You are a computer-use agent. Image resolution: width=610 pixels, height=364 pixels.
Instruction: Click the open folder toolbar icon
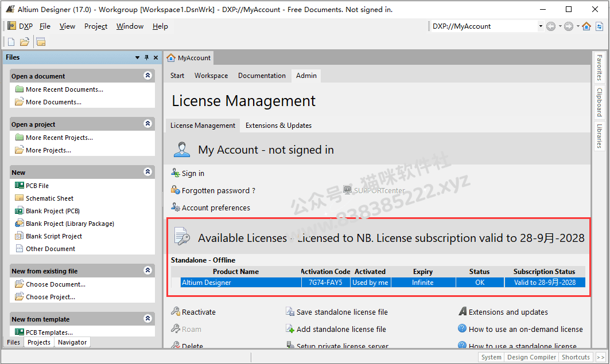click(25, 42)
